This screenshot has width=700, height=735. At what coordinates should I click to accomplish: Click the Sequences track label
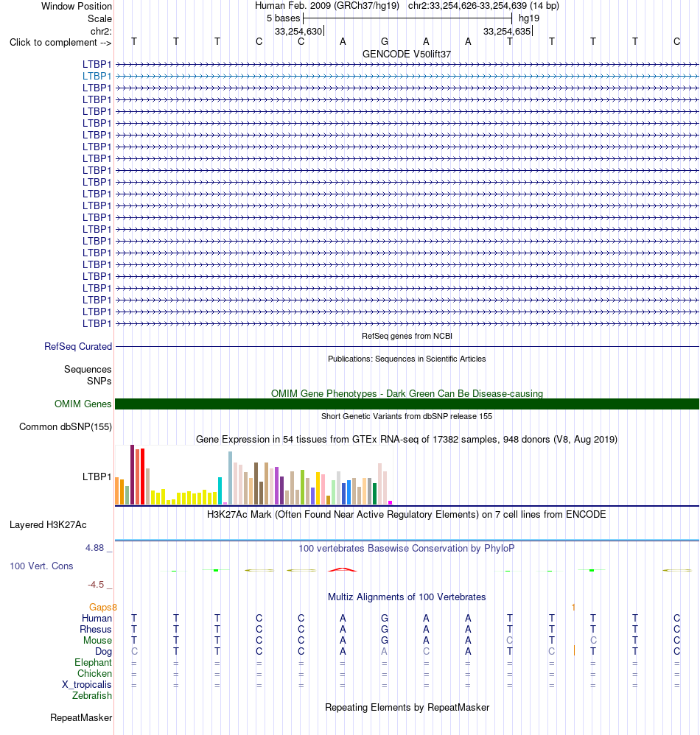click(x=88, y=370)
